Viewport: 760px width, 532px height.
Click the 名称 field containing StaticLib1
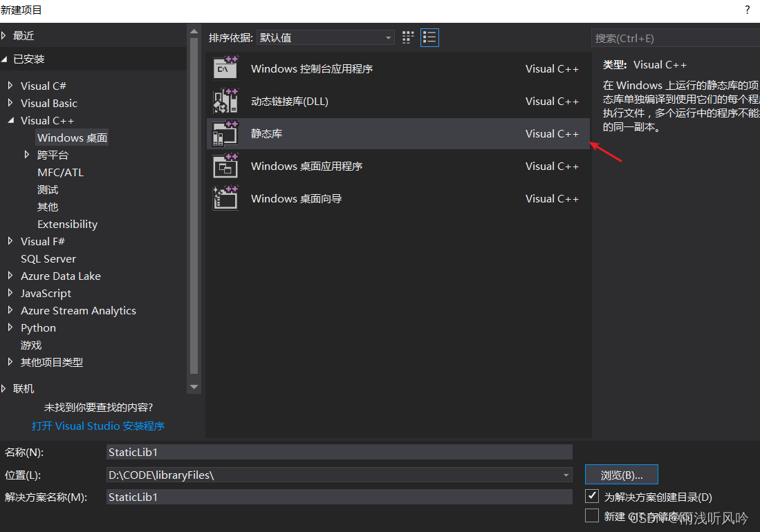point(340,452)
